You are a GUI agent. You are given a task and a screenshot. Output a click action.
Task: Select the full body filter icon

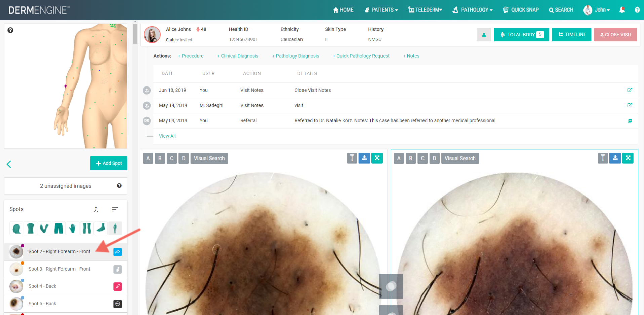coord(115,229)
